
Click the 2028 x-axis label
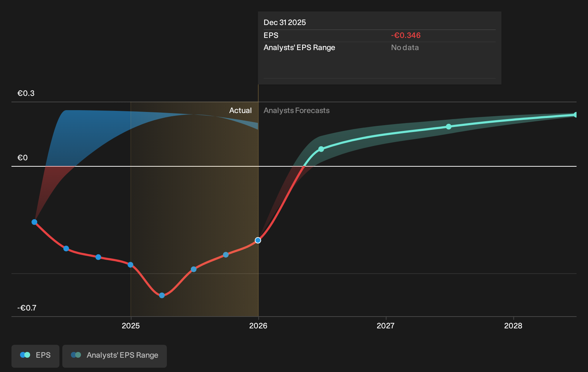(513, 326)
